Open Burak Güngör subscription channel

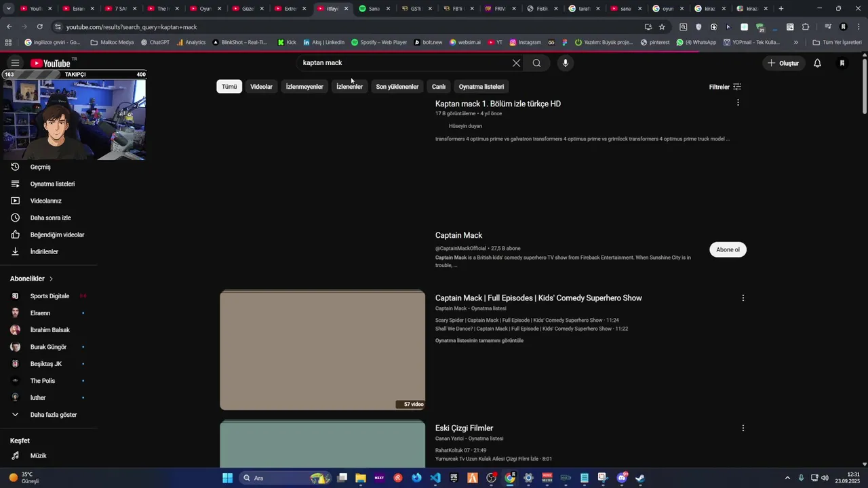click(x=49, y=347)
